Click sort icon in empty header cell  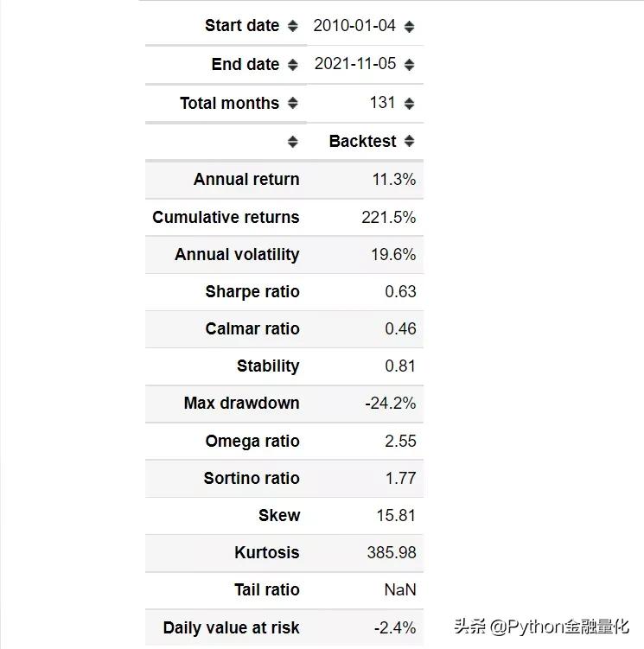coord(293,141)
